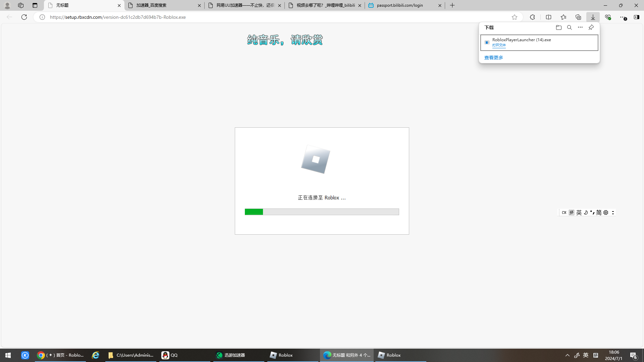Close the 无标题 tab
The width and height of the screenshot is (644, 362).
119,5
